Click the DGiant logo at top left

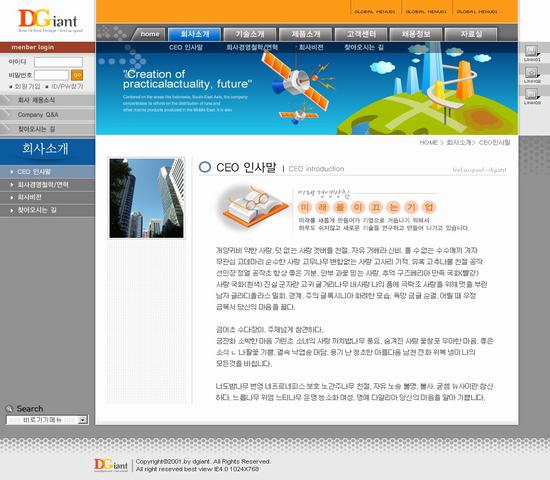point(48,20)
